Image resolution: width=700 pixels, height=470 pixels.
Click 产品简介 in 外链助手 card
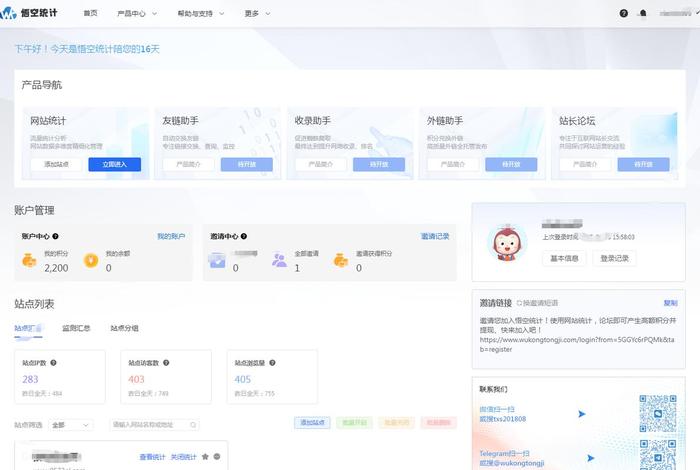[453, 164]
